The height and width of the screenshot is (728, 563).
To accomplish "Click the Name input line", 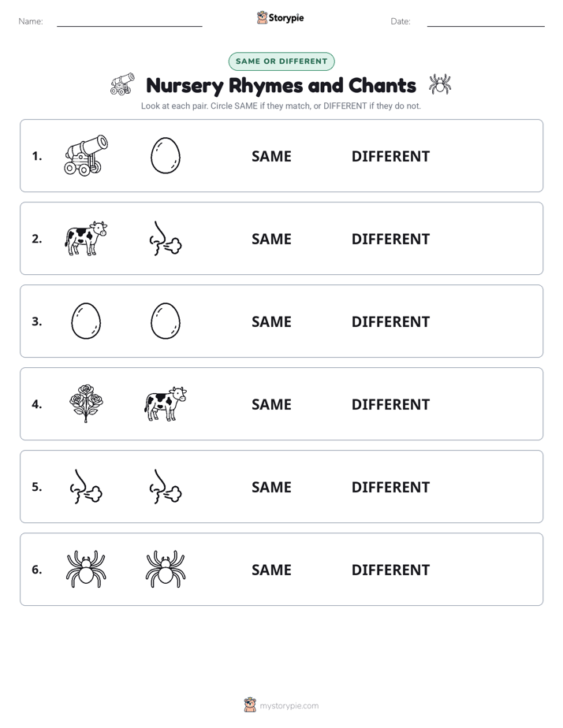I will click(x=129, y=22).
